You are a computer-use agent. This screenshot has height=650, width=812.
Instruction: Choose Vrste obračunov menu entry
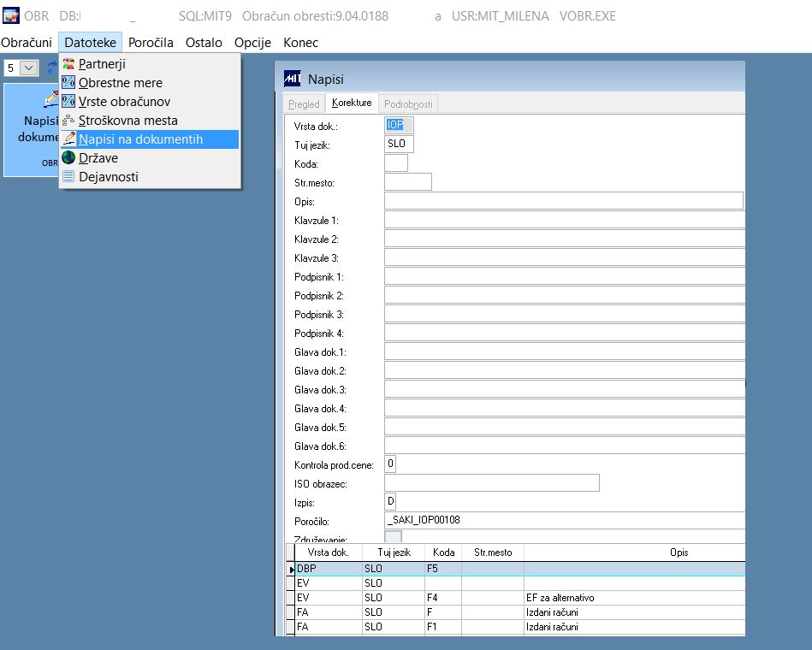tap(150, 102)
